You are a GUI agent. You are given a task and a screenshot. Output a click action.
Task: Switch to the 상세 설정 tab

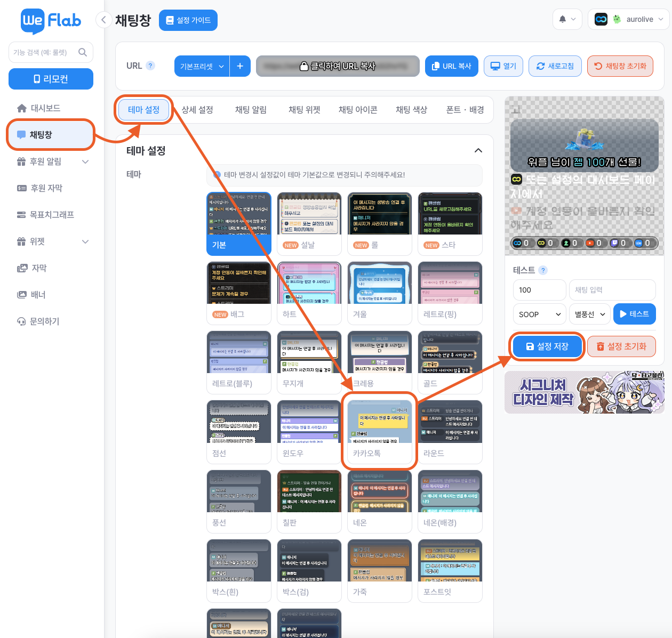tap(197, 110)
